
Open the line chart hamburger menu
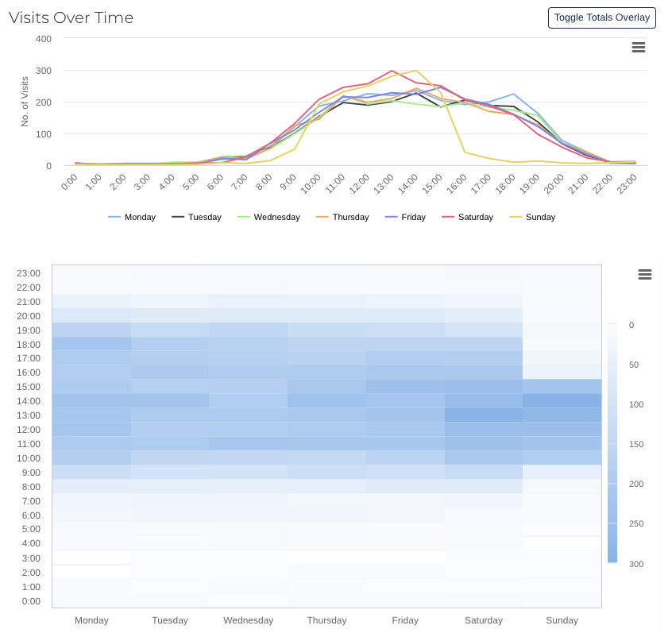tap(638, 47)
